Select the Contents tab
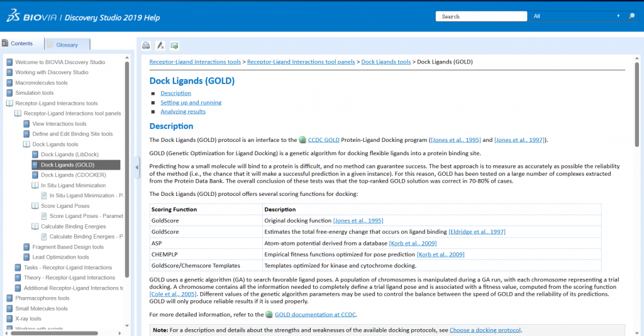Image resolution: width=644 pixels, height=336 pixels. (x=21, y=44)
